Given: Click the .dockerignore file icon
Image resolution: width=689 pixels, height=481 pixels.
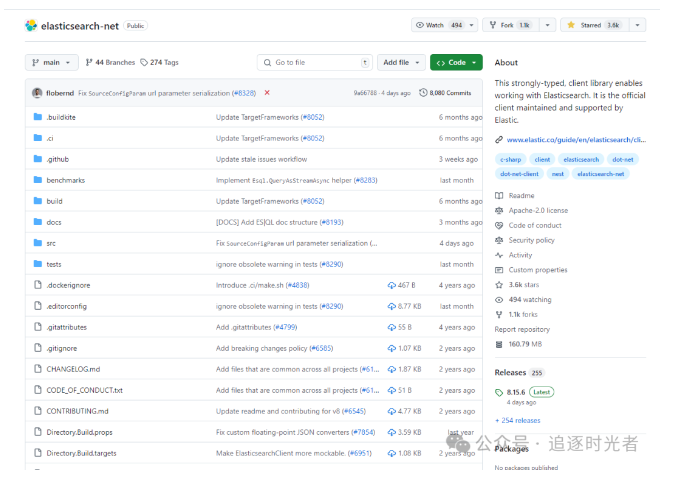Looking at the screenshot, I should coord(38,285).
